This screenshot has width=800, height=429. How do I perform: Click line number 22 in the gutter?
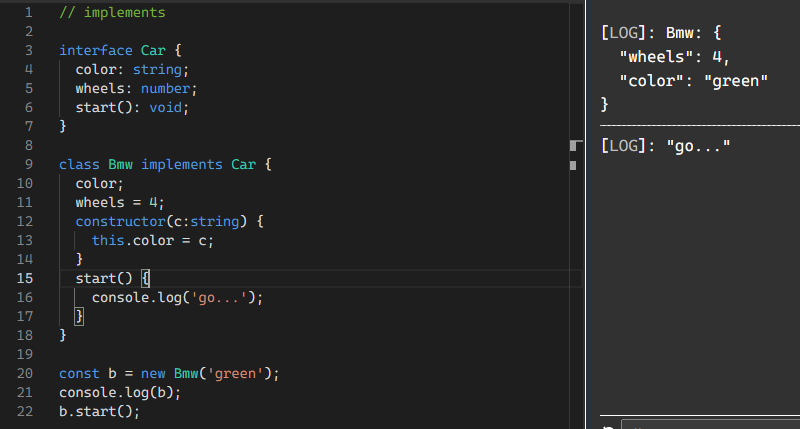tap(24, 411)
